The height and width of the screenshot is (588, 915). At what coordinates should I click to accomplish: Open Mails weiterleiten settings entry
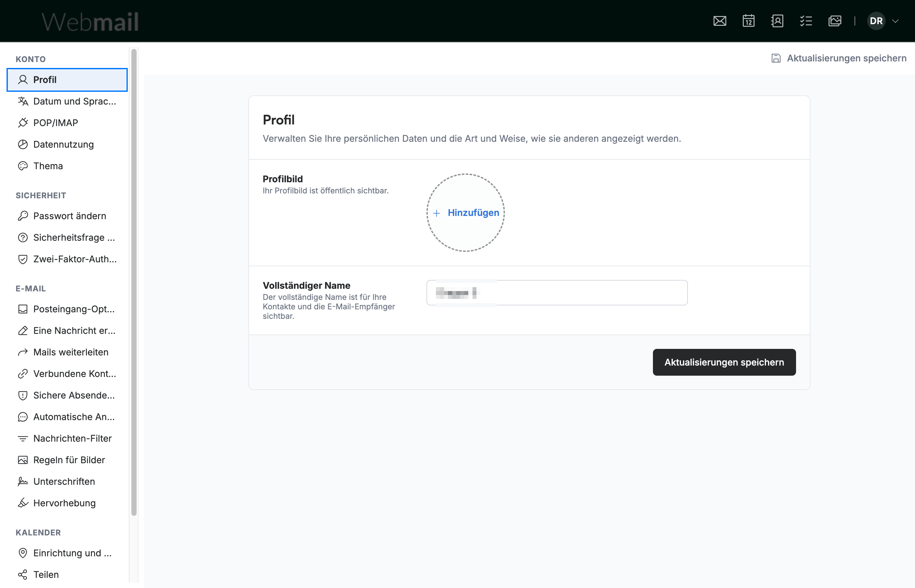click(x=67, y=352)
